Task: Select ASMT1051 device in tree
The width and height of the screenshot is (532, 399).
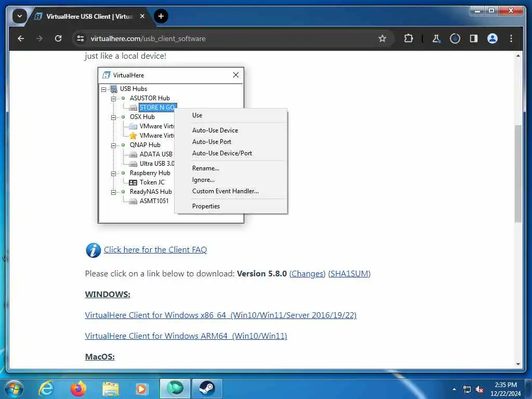Action: click(154, 201)
